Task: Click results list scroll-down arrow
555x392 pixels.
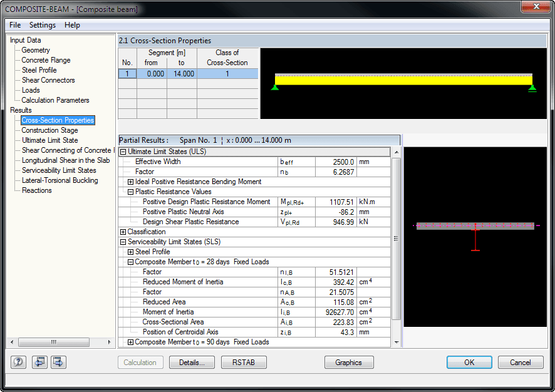Action: [397, 342]
